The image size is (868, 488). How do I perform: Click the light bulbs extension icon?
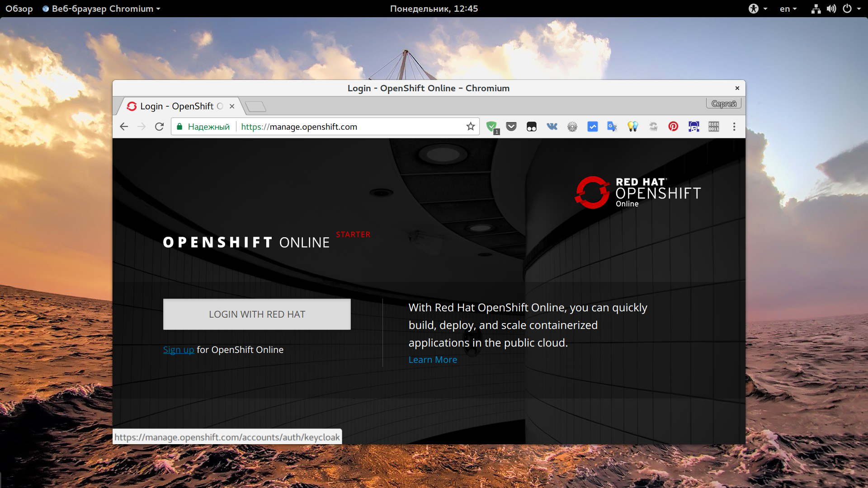(632, 127)
